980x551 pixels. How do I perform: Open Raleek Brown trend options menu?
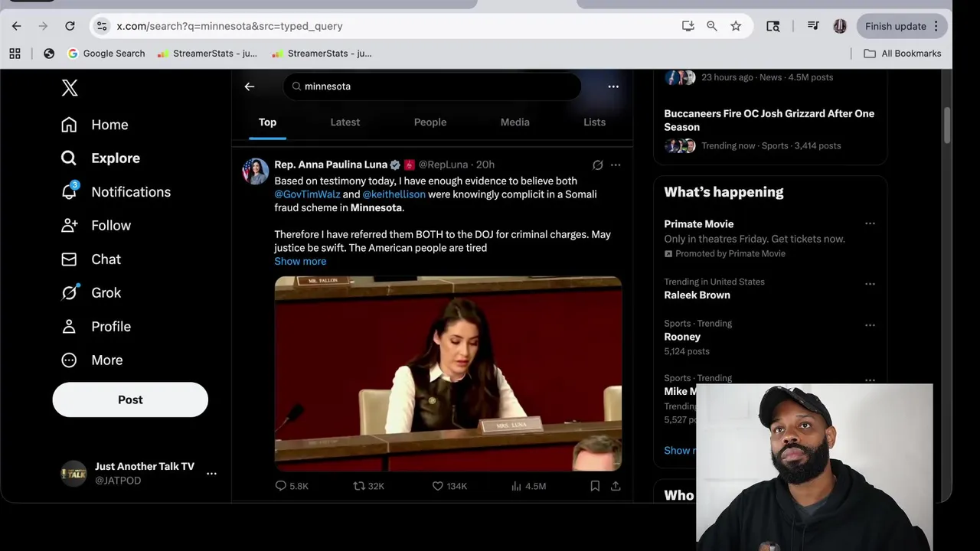[x=870, y=284]
